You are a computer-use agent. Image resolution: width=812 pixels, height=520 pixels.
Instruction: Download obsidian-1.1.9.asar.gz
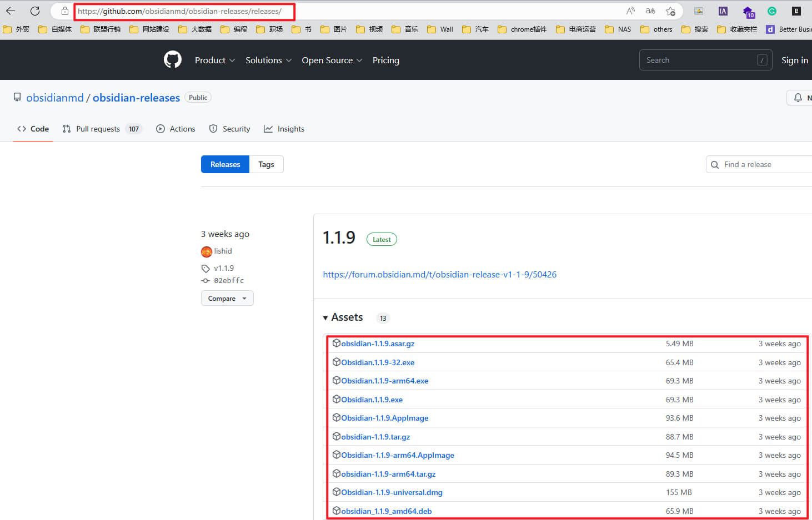378,344
